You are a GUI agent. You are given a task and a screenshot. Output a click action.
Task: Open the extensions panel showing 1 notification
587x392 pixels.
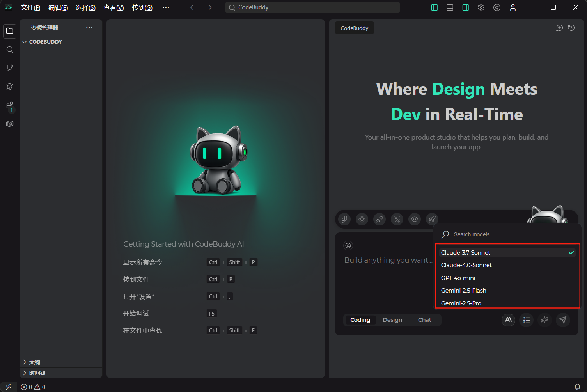(x=9, y=105)
